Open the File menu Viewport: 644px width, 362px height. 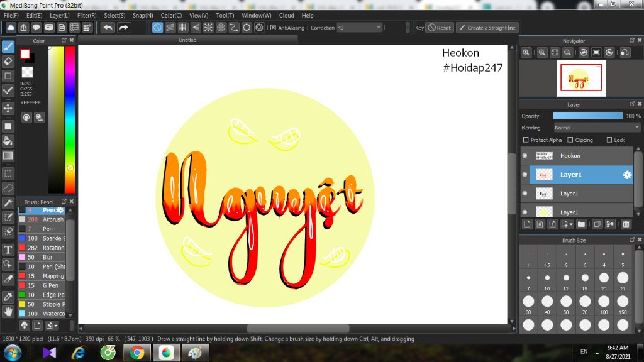click(11, 15)
